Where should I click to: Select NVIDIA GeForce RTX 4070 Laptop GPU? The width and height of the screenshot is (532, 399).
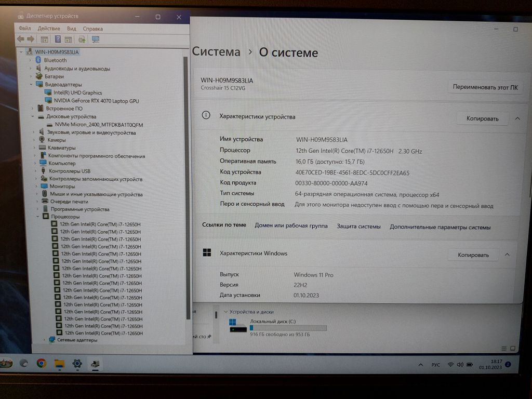[96, 101]
